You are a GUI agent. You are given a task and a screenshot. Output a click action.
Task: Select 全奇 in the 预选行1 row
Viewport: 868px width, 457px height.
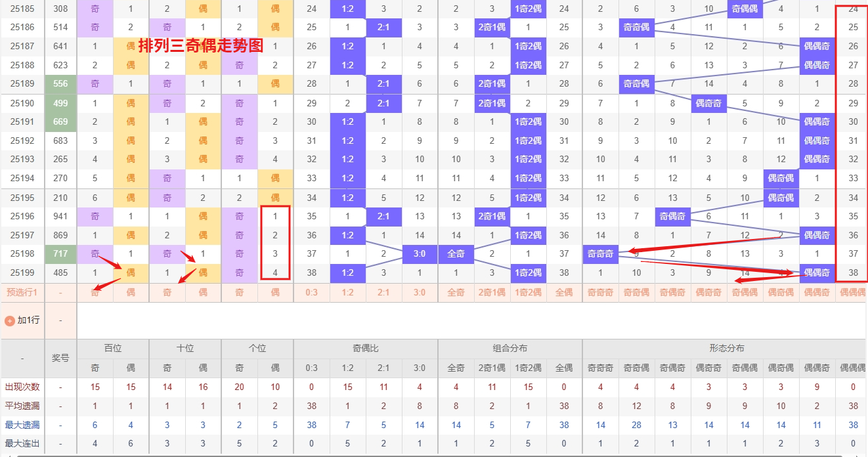456,293
